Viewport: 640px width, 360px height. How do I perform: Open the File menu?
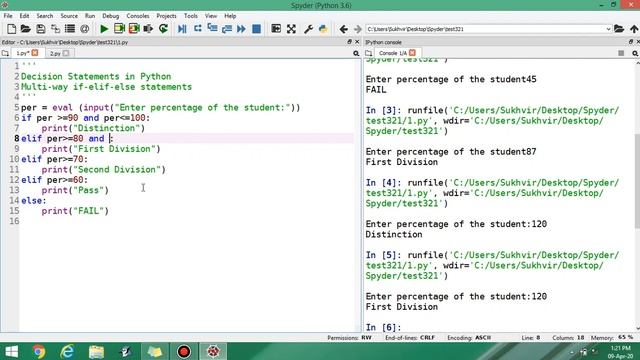pos(8,16)
